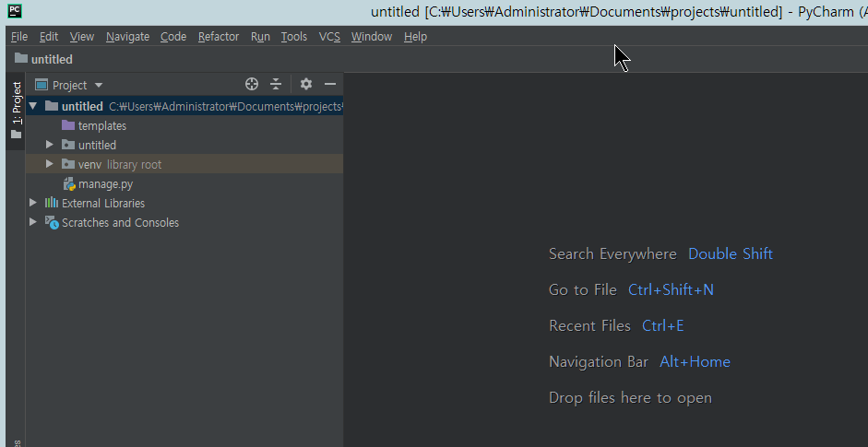The image size is (868, 447).
Task: Click the untitled breadcrumb in navigation bar
Action: coord(52,59)
